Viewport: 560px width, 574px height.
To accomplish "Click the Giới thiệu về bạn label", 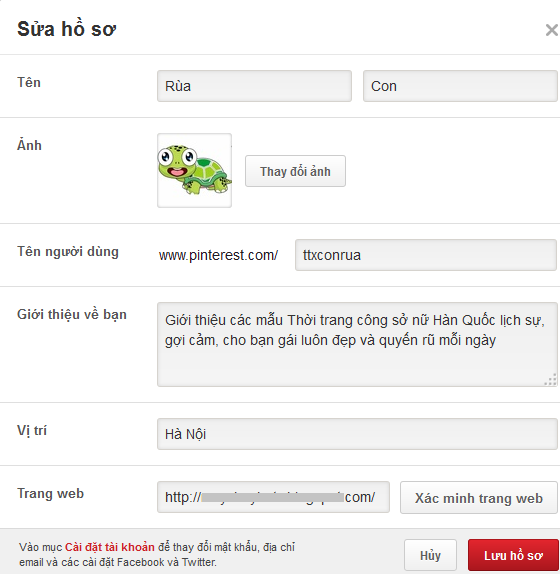I will click(72, 314).
